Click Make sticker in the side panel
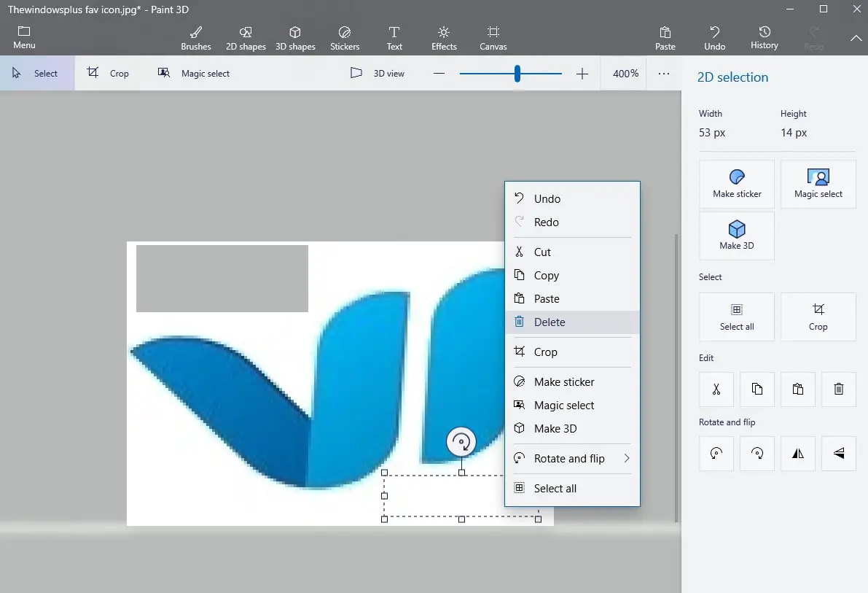868x593 pixels. click(x=737, y=184)
